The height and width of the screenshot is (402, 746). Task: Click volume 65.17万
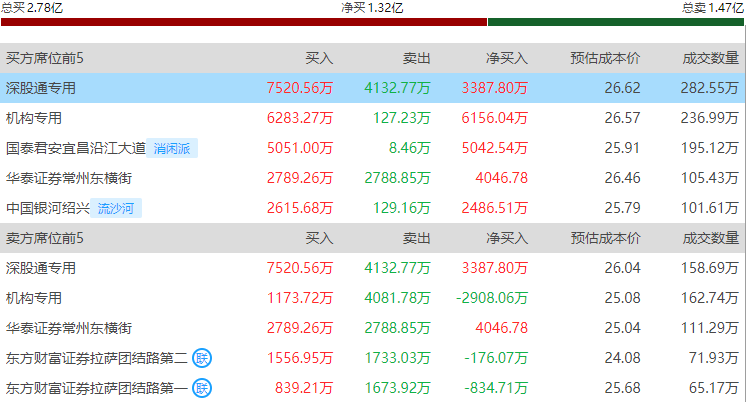point(714,388)
